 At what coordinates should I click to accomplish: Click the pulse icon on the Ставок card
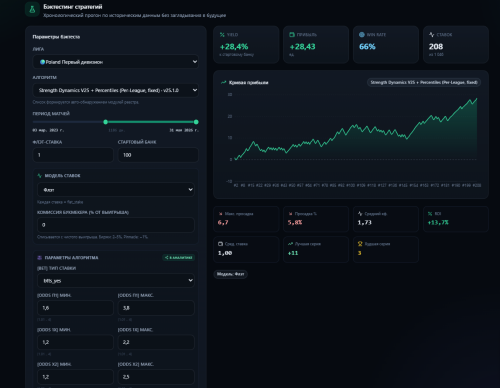click(x=432, y=35)
